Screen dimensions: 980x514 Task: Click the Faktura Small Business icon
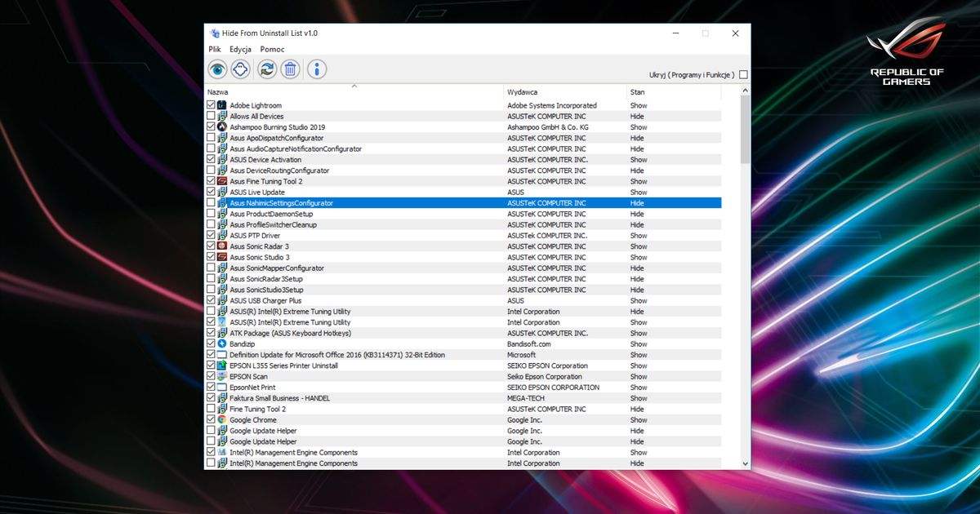tap(222, 398)
